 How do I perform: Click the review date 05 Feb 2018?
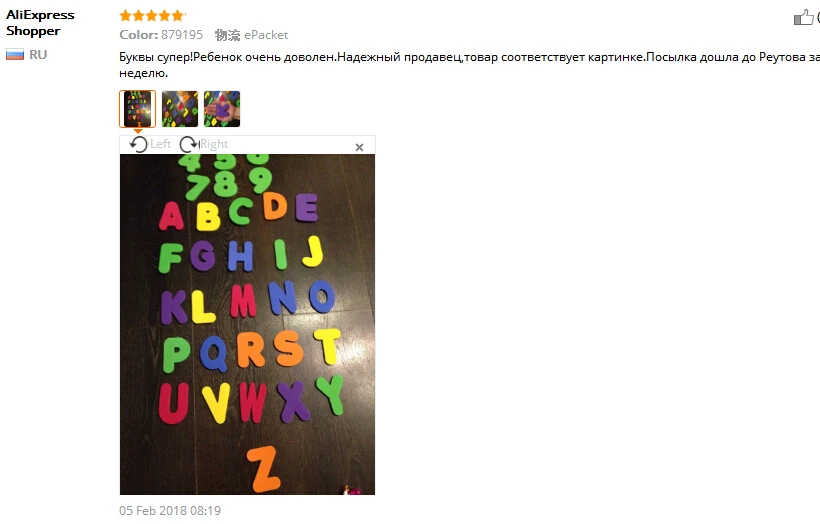(x=170, y=510)
